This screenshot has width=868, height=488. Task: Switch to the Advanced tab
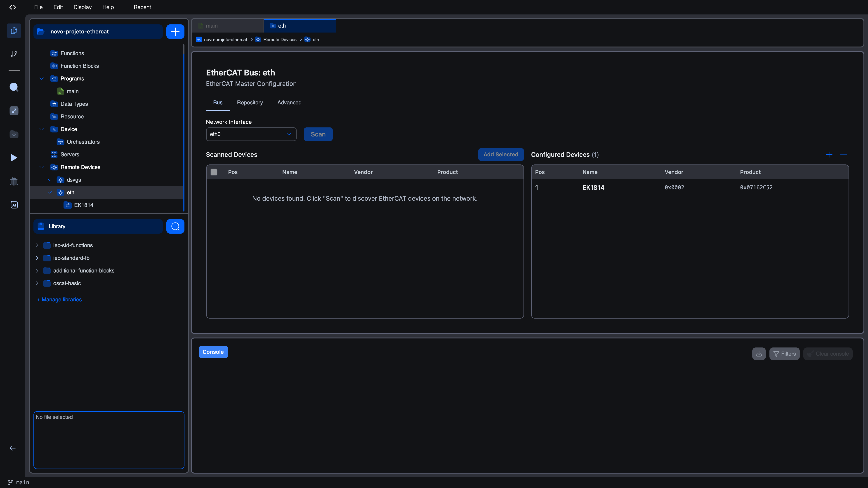tap(289, 103)
